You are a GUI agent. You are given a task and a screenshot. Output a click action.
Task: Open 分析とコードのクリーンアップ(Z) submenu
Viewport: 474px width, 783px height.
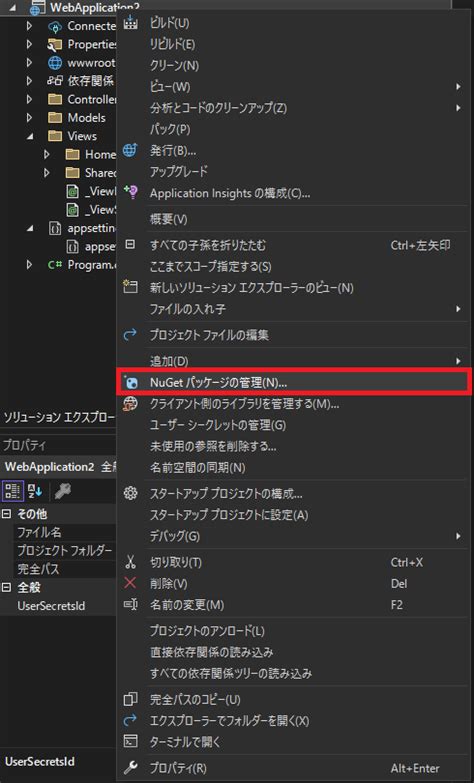point(294,107)
